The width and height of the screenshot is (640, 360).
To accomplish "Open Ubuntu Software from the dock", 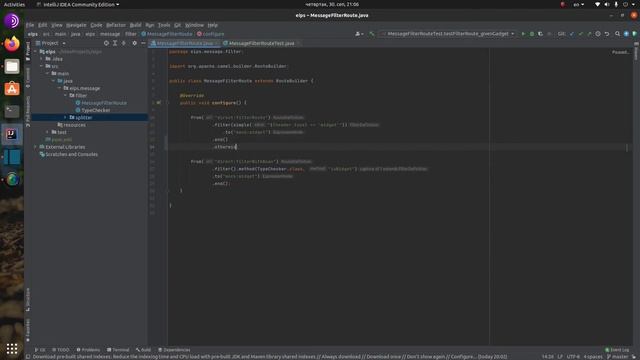I will tap(12, 89).
